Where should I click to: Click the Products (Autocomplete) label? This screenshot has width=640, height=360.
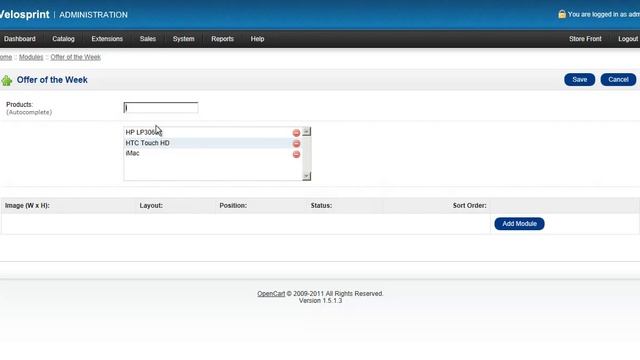pos(29,108)
